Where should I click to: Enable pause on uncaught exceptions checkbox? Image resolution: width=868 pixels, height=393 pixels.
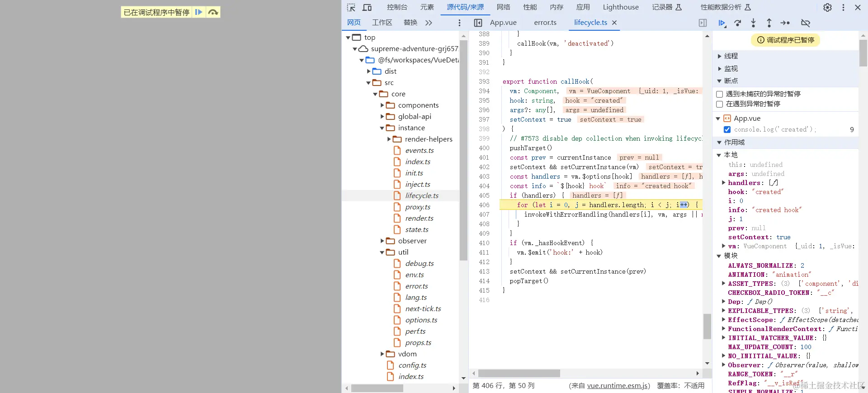coord(720,94)
